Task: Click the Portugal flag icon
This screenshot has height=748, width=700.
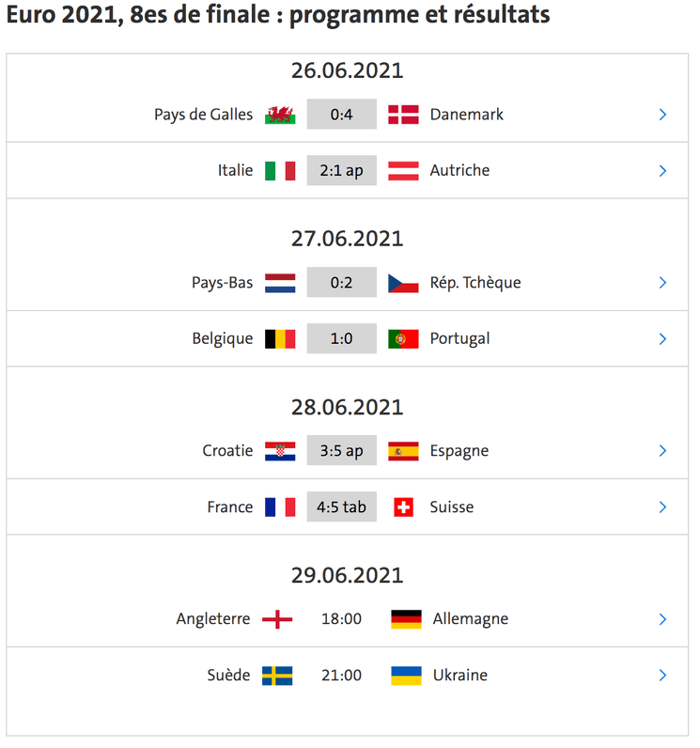Action: click(x=403, y=339)
